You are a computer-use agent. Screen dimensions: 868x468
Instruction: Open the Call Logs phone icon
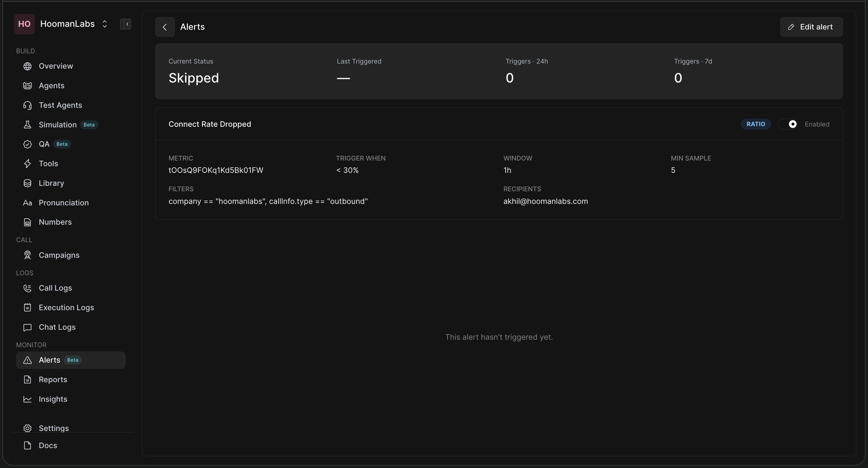point(27,288)
